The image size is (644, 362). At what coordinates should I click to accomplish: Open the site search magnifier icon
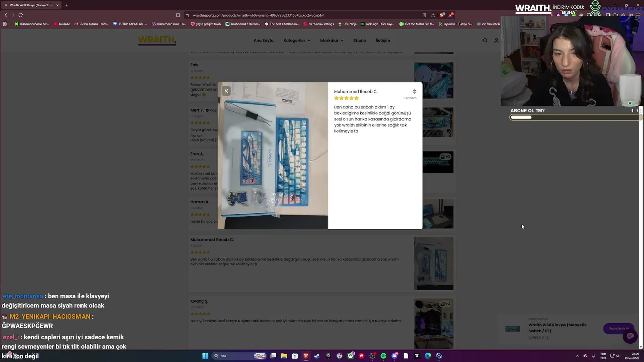click(x=485, y=40)
